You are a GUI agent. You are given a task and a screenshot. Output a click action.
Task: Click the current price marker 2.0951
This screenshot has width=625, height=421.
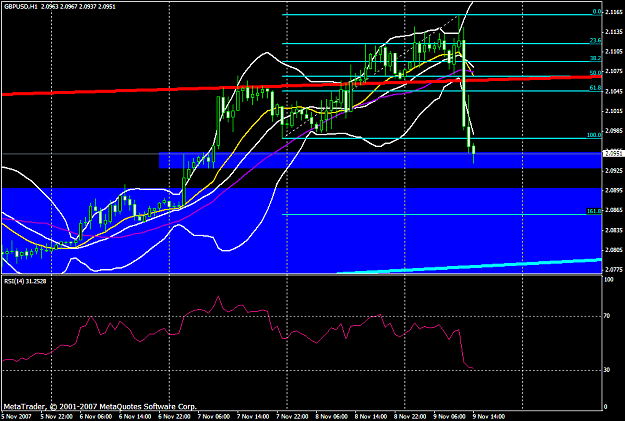tap(613, 153)
